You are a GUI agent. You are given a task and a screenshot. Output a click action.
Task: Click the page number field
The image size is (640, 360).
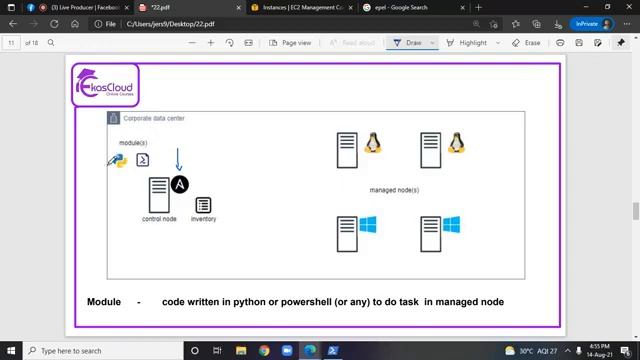11,43
